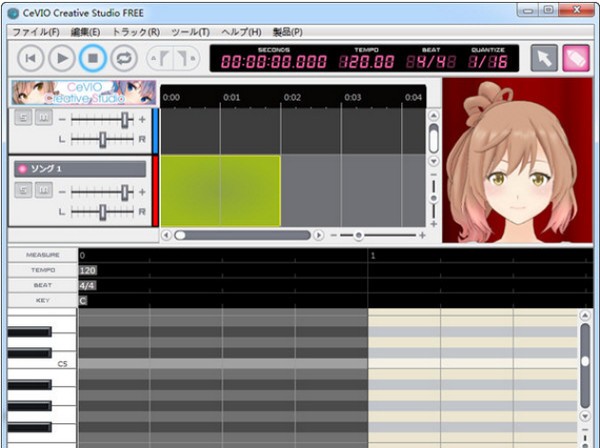Screen dimensions: 600x448
Task: Set the loop end marker flag
Action: pos(186,59)
